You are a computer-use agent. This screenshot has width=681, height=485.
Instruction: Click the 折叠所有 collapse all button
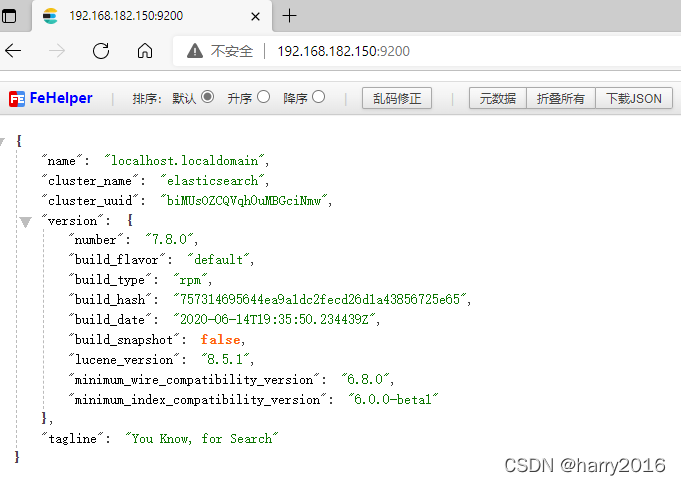(x=561, y=98)
